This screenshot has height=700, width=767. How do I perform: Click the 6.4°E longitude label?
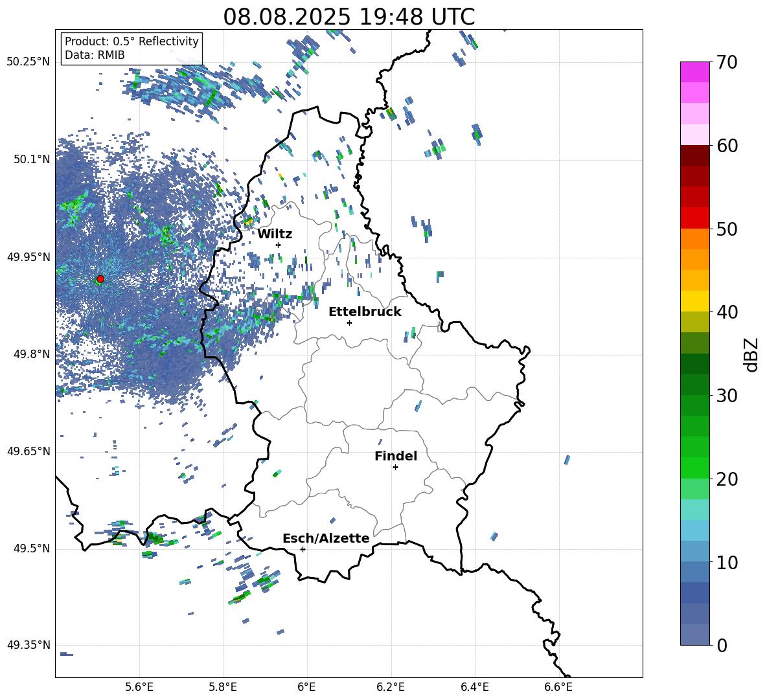click(x=474, y=687)
